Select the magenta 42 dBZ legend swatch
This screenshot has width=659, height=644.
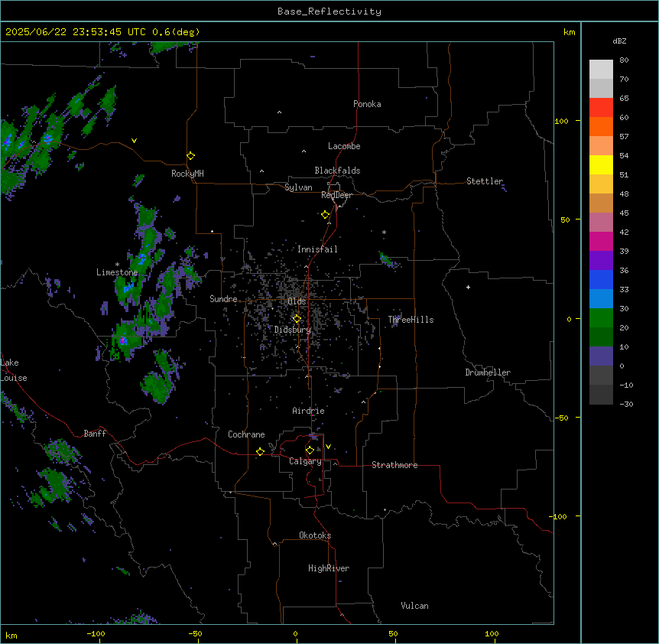point(601,241)
